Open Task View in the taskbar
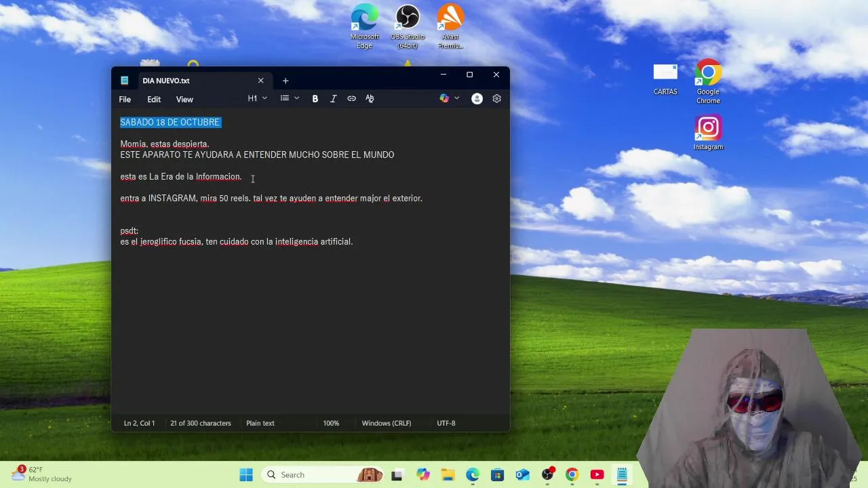The image size is (868, 488). click(397, 474)
